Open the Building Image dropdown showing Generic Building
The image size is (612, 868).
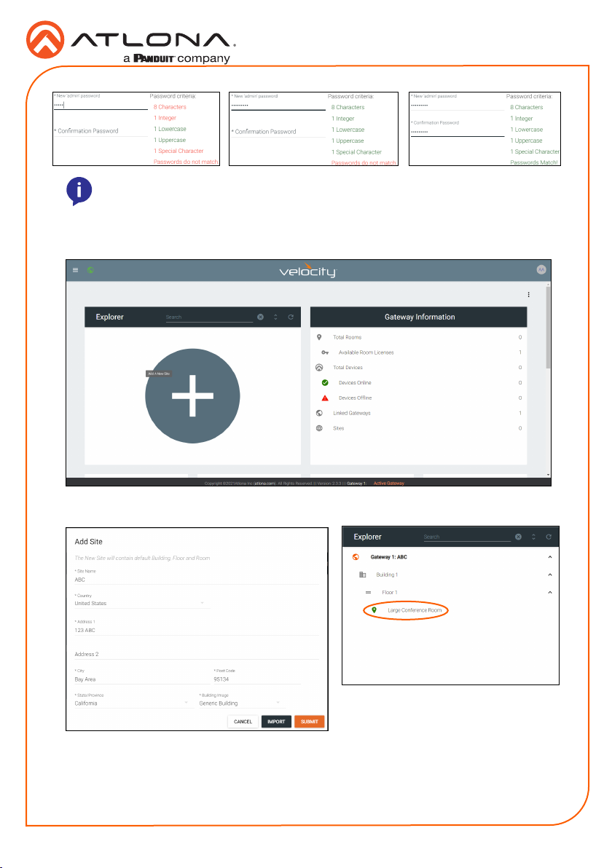click(242, 703)
